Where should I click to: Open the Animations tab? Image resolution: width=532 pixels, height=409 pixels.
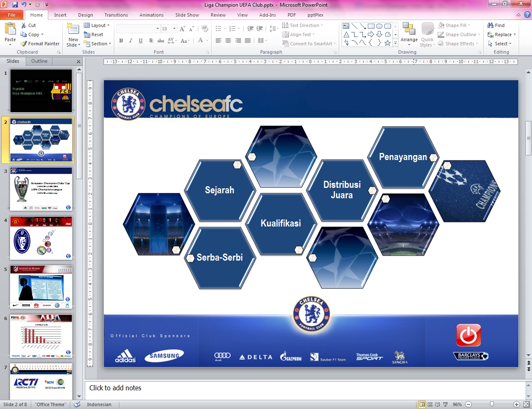pyautogui.click(x=152, y=15)
